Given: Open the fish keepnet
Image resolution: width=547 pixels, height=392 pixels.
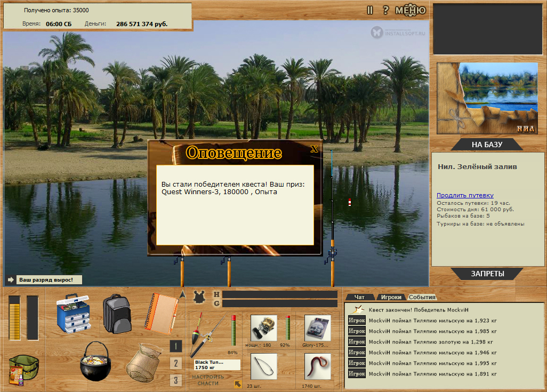Looking at the screenshot, I should pos(144,363).
